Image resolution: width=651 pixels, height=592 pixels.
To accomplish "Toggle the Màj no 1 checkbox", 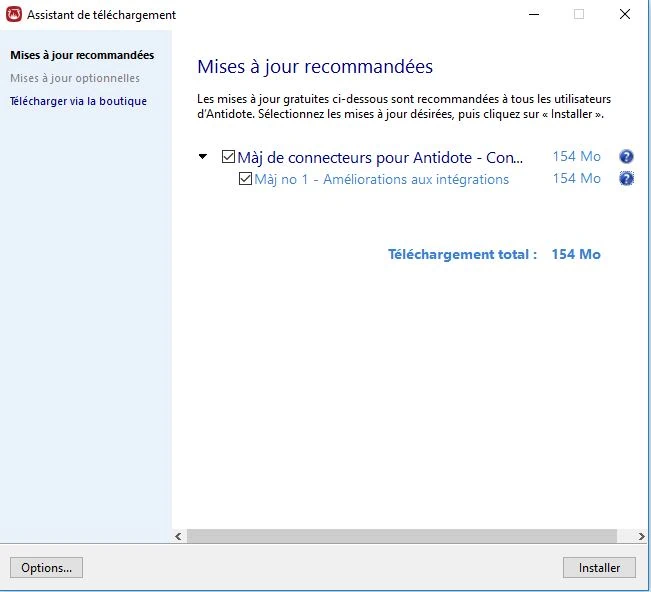I will pyautogui.click(x=245, y=180).
